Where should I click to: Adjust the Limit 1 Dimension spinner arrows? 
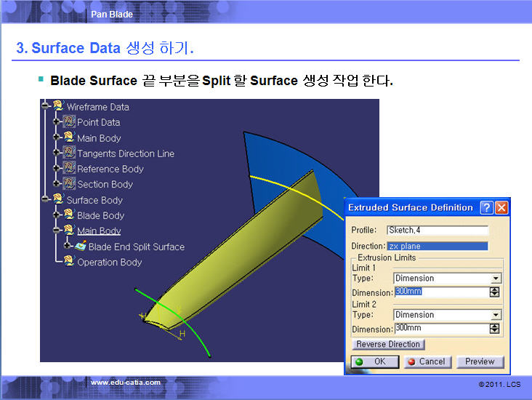coord(495,292)
